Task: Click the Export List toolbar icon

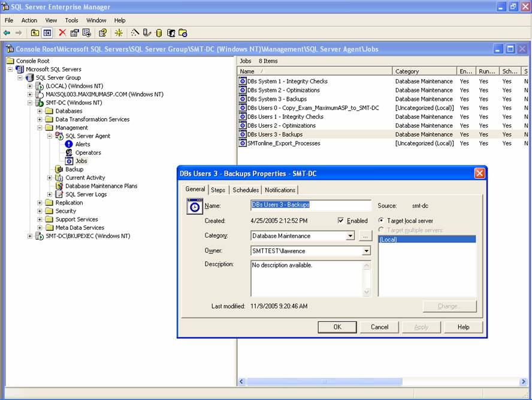Action: coord(87,33)
